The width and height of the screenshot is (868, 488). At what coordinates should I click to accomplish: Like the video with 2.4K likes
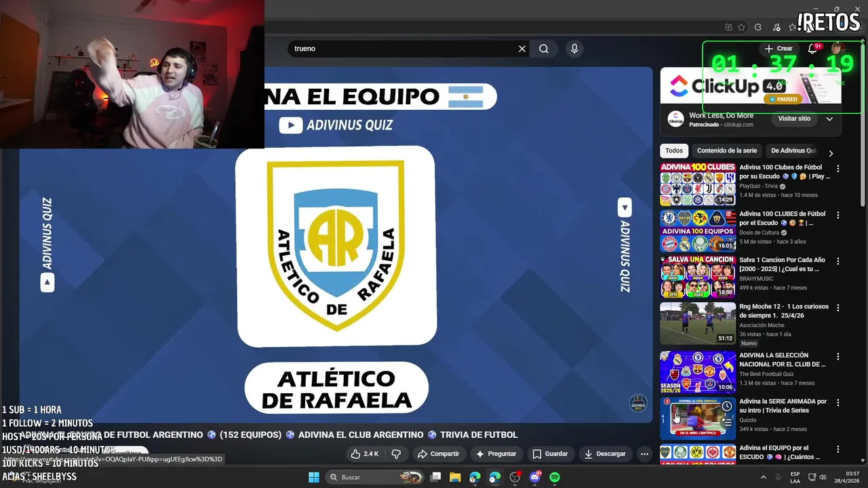pyautogui.click(x=365, y=453)
